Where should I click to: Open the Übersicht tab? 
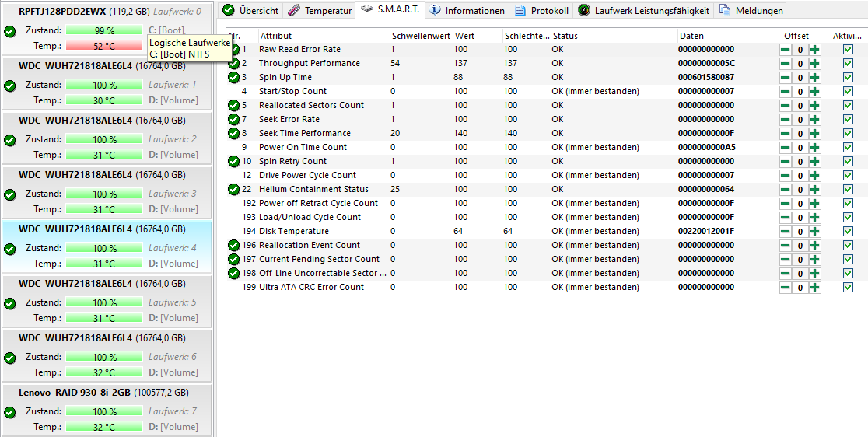point(250,11)
